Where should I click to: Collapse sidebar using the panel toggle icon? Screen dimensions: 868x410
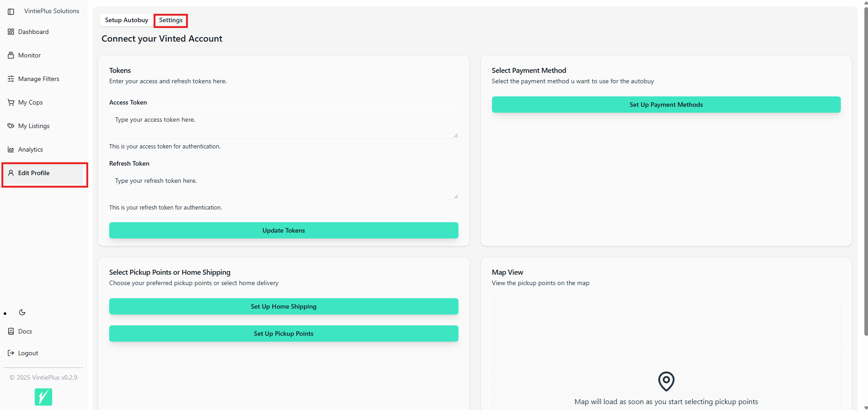click(x=11, y=11)
